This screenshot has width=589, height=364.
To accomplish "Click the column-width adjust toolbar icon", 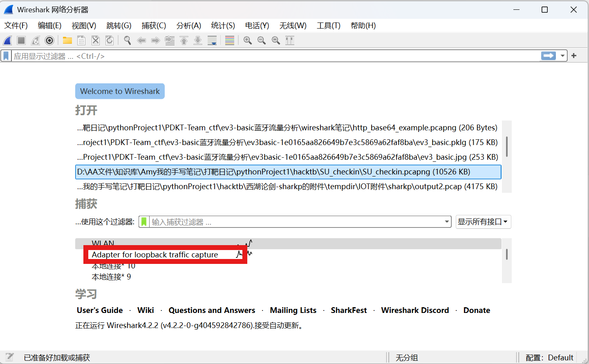I will click(290, 40).
